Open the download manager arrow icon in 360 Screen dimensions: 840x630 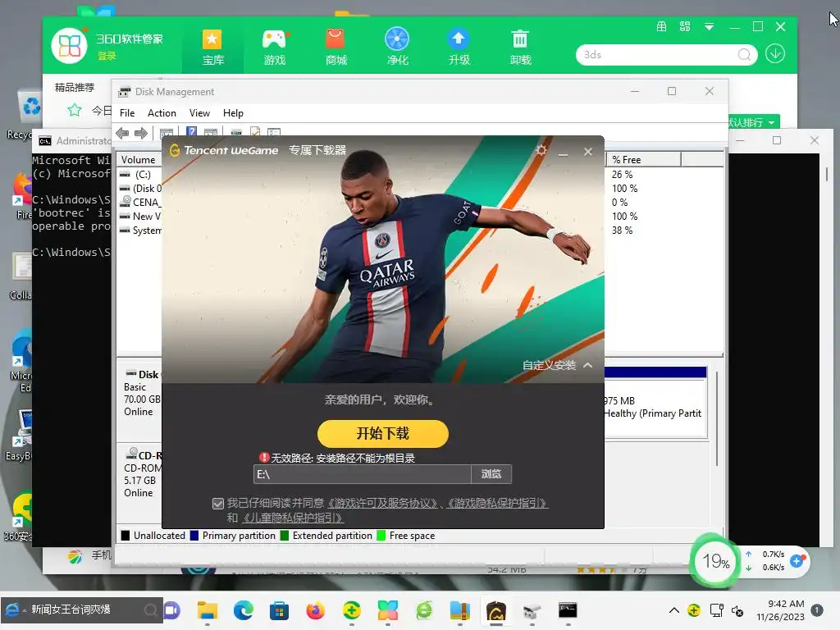[x=774, y=53]
